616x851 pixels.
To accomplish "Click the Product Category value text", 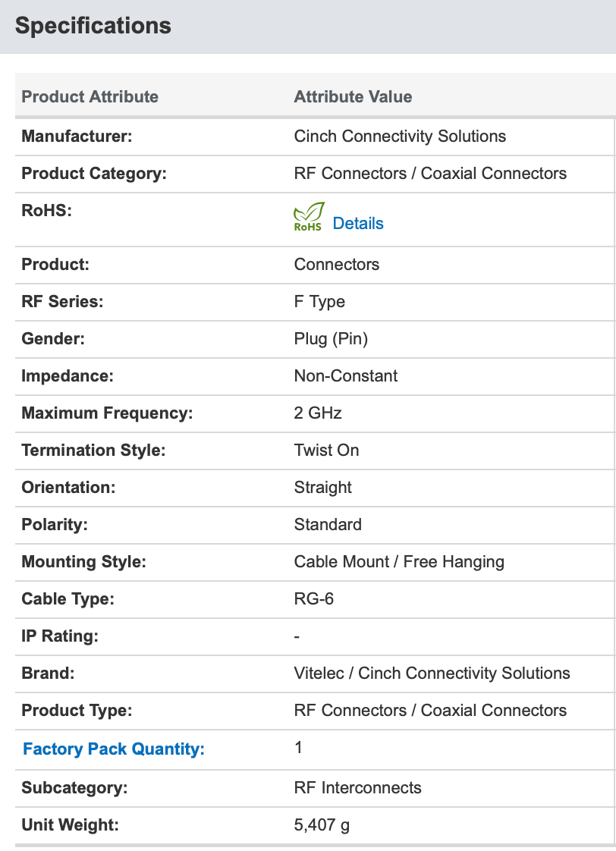I will tap(430, 174).
